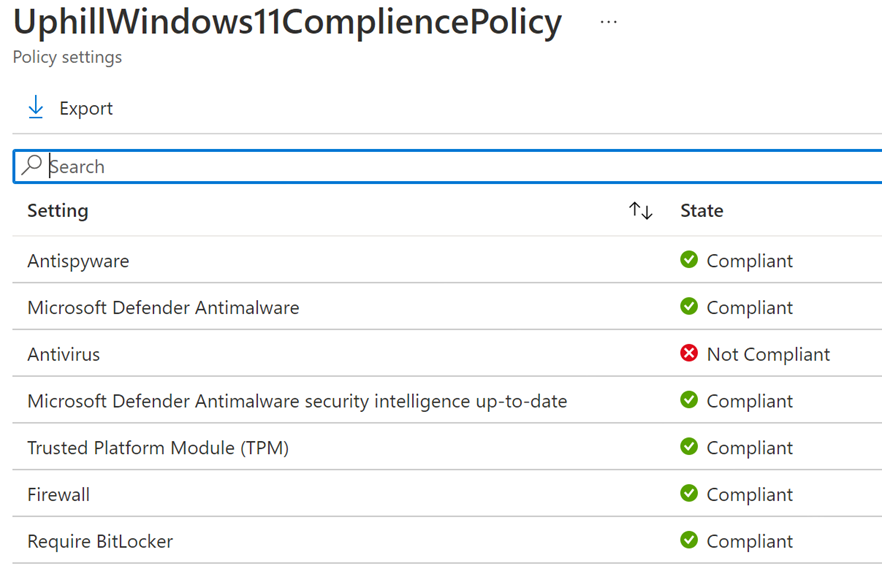Click Require BitLocker compliant check icon
Viewport: 882px width, 574px height.
(689, 541)
